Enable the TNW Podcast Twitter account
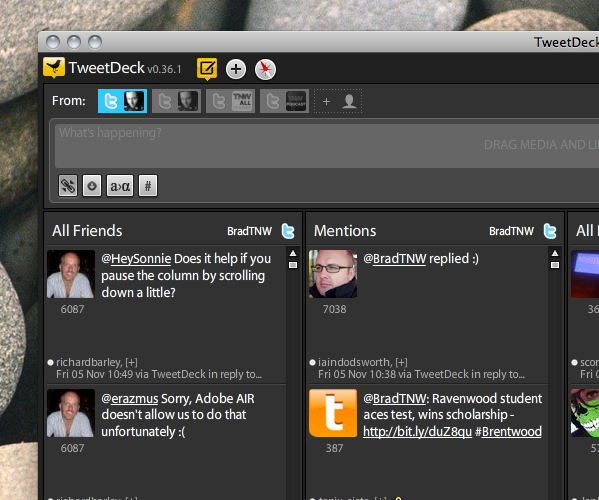 coord(284,101)
